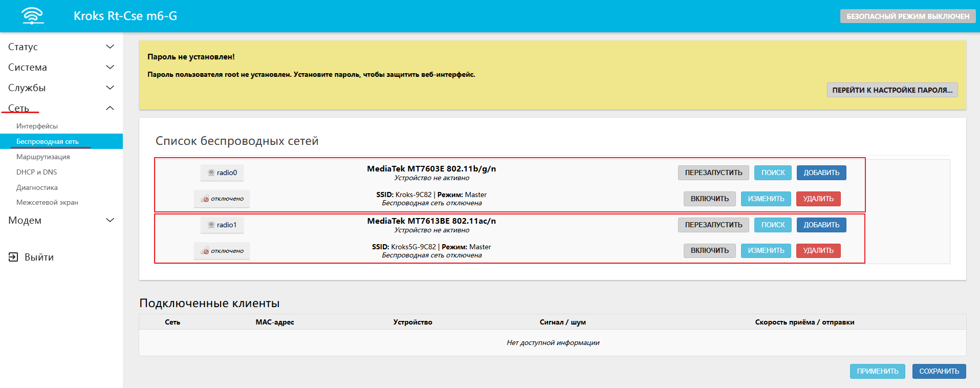
Task: Click the Kroks Wi-Fi logo icon
Action: point(33,16)
